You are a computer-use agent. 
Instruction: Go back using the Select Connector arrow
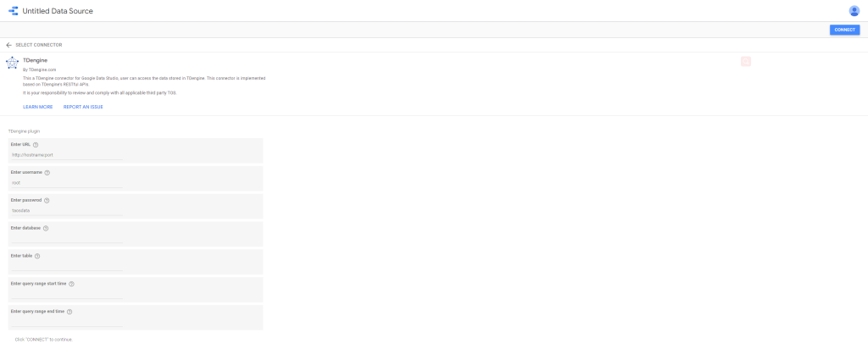click(x=8, y=45)
